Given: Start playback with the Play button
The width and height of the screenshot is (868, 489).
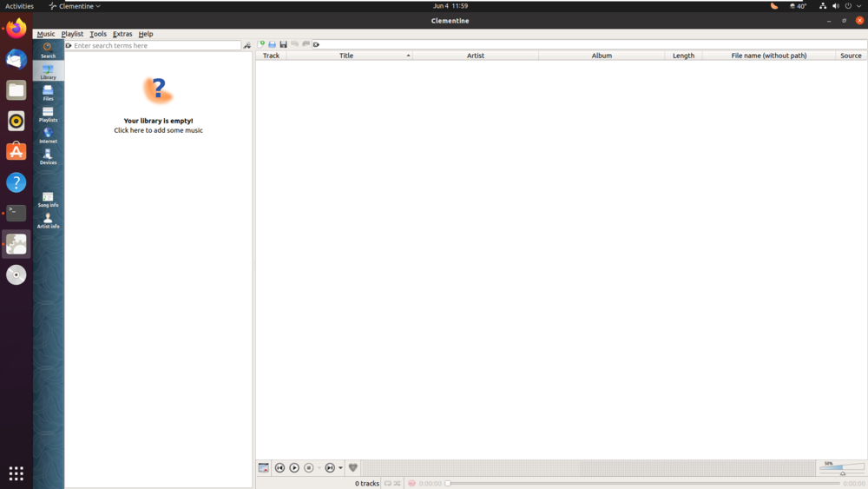Looking at the screenshot, I should click(x=294, y=468).
